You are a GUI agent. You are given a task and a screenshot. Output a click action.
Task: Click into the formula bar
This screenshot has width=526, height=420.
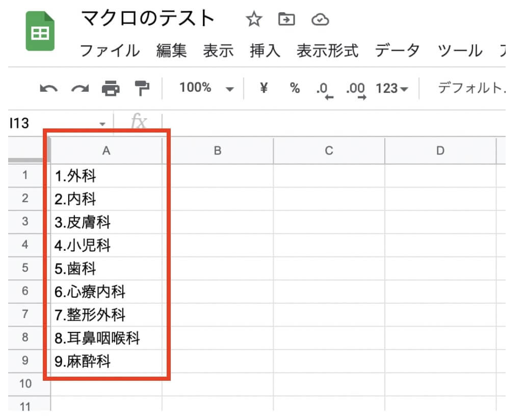[334, 123]
